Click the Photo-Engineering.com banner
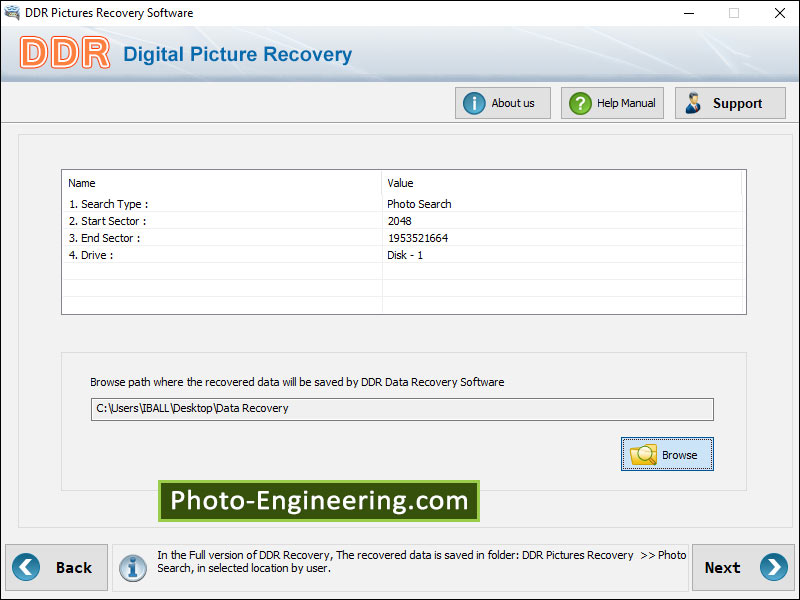 (318, 501)
